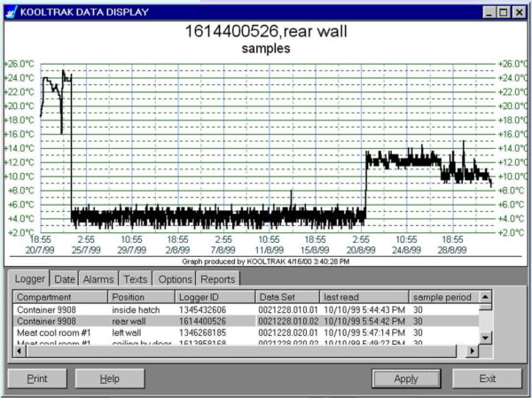532x398 pixels.
Task: Click last read '10/10/99 5:47:14 PM' cell
Action: coord(364,332)
